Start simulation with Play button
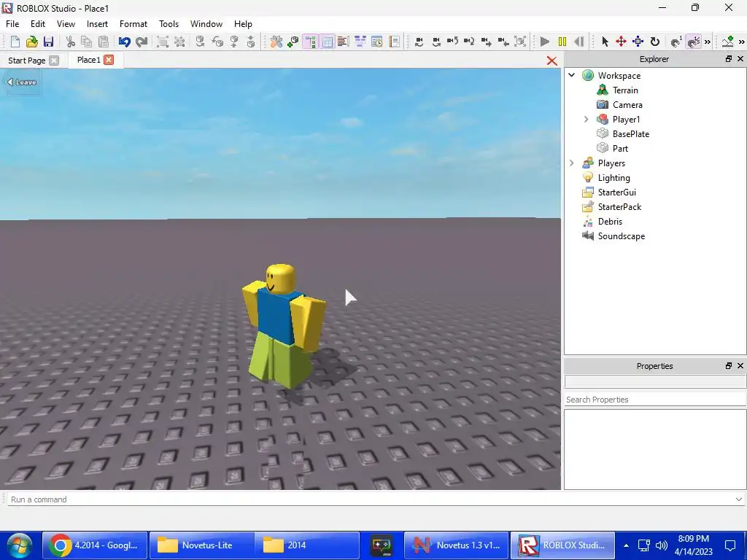 click(545, 42)
